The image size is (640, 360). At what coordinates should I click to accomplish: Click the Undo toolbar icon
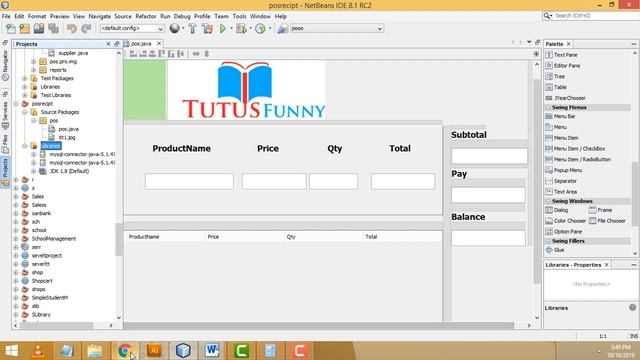(x=72, y=29)
